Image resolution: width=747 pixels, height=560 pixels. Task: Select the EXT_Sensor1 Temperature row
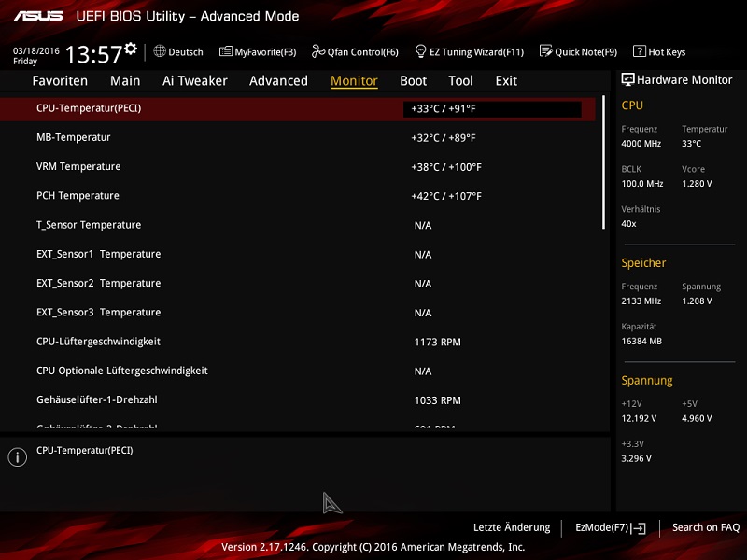point(298,254)
